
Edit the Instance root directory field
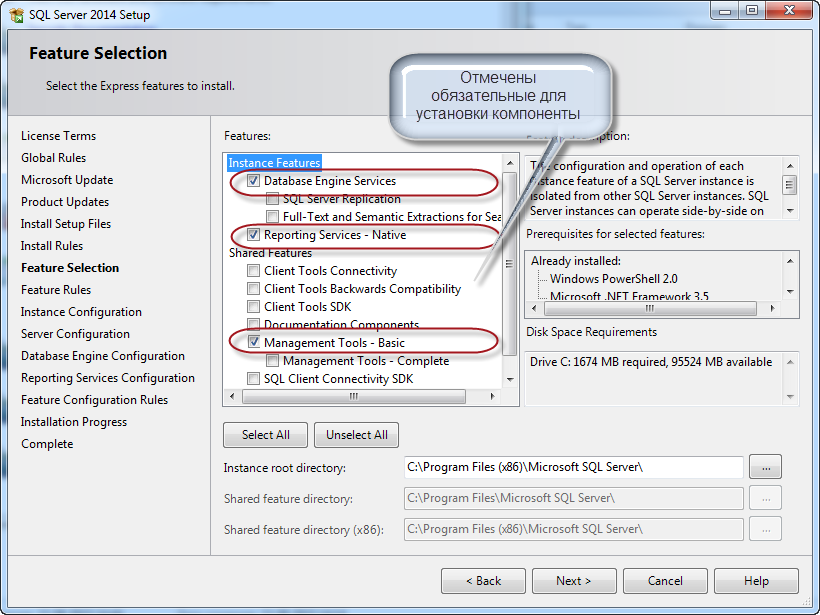(x=574, y=467)
